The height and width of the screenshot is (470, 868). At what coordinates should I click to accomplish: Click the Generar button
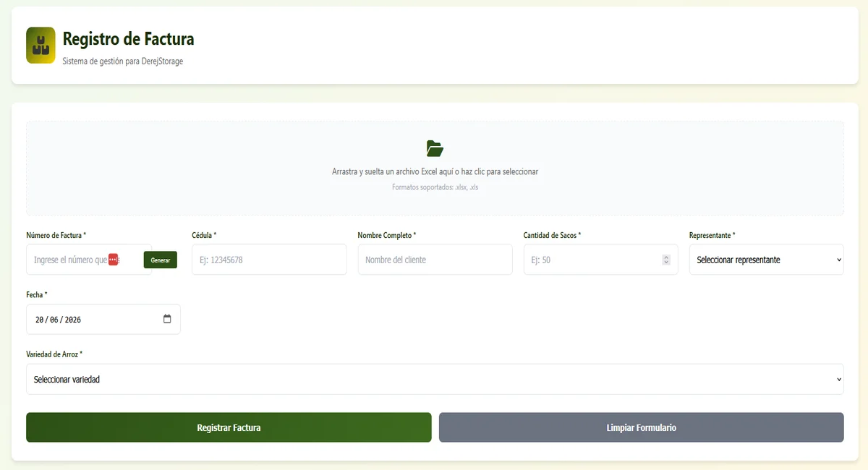(161, 260)
